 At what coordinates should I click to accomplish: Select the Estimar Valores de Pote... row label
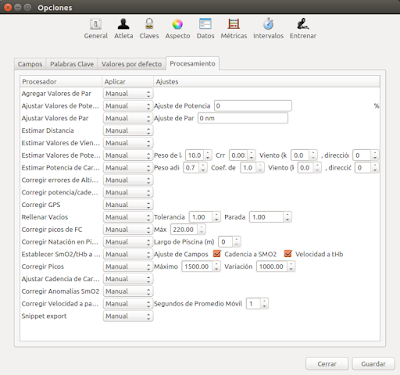(61, 155)
